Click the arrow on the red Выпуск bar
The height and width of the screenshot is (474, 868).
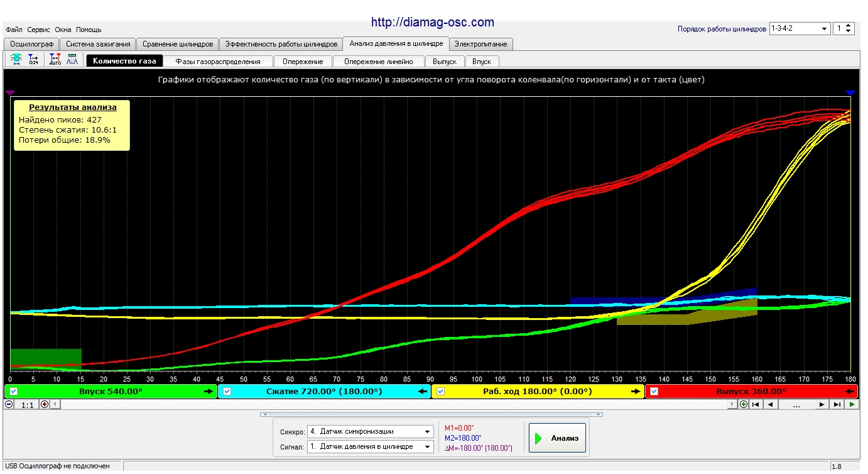tap(849, 391)
